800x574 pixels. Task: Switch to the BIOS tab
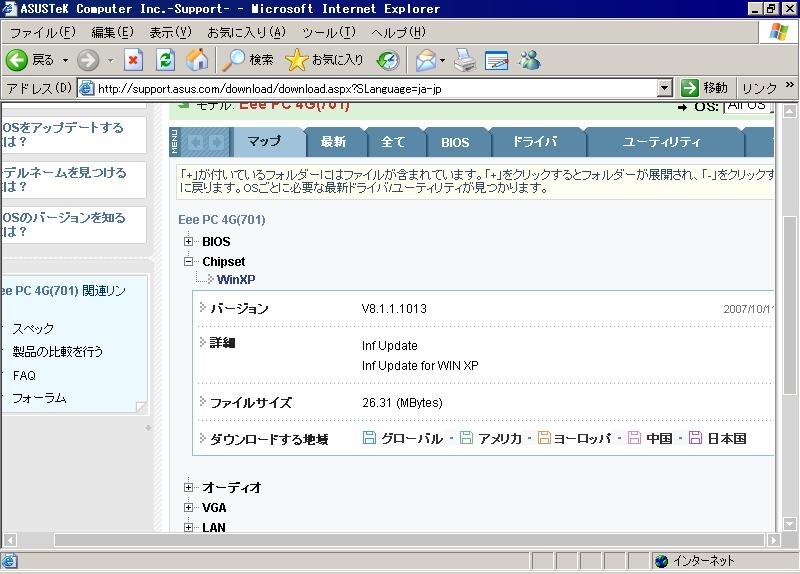455,142
